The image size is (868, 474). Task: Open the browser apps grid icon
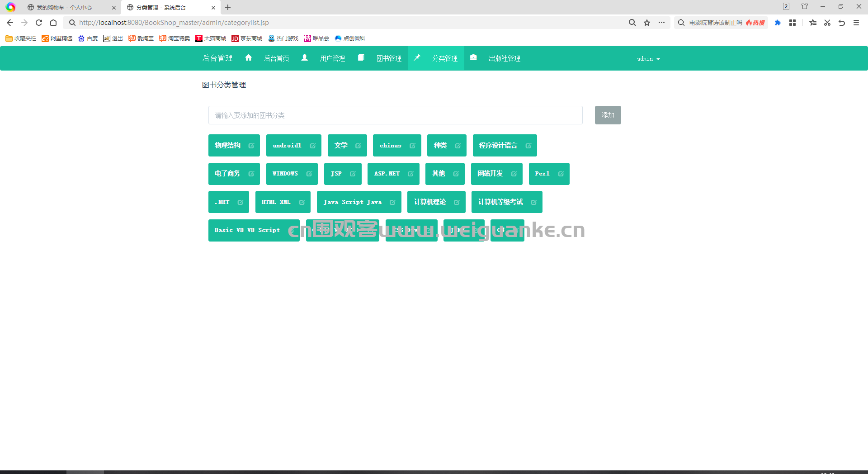point(793,23)
